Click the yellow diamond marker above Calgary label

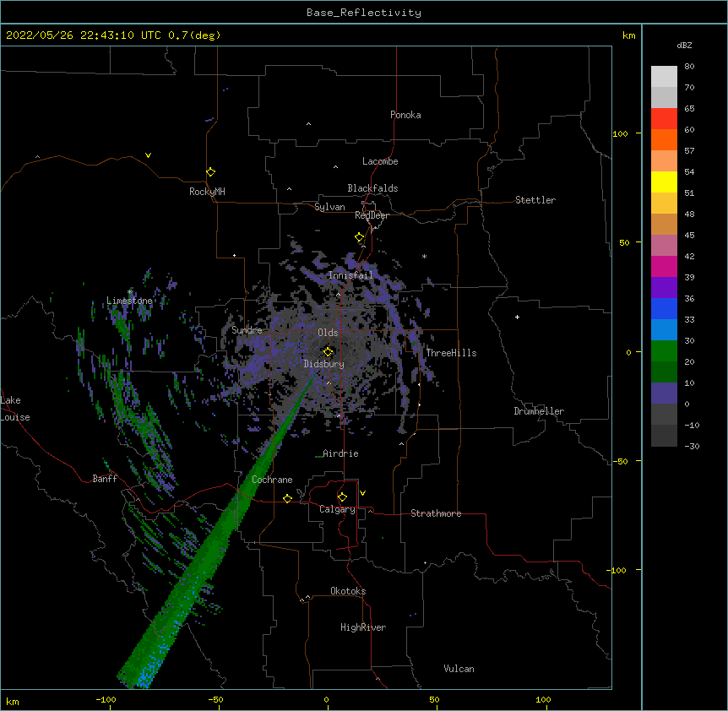pyautogui.click(x=342, y=497)
